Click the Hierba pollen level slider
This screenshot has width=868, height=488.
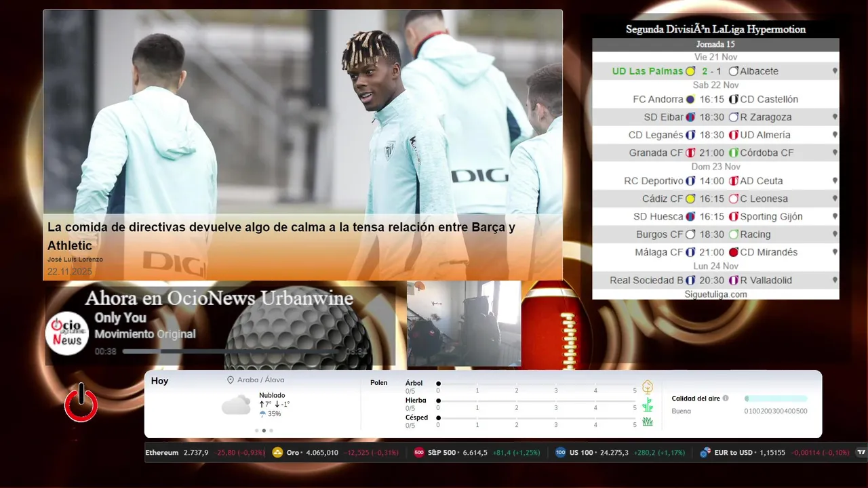[x=536, y=401]
